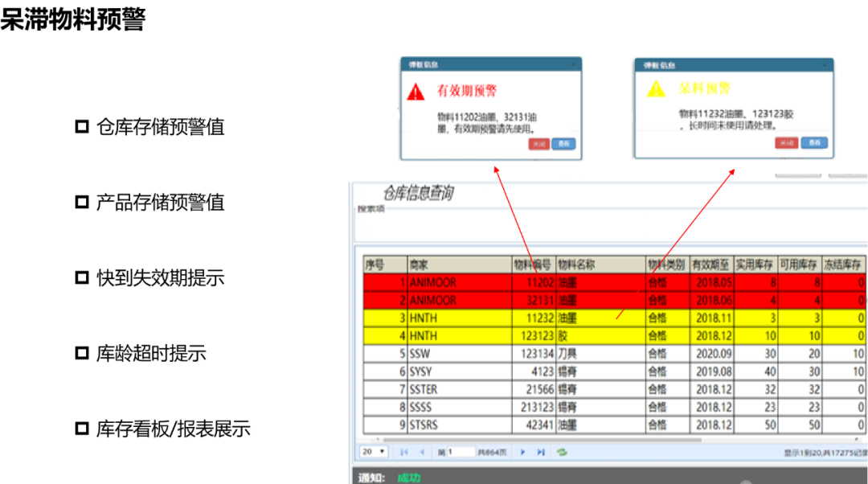Check the 库龄超时提示 bullet box
Image resolution: width=868 pixels, height=484 pixels.
click(82, 353)
